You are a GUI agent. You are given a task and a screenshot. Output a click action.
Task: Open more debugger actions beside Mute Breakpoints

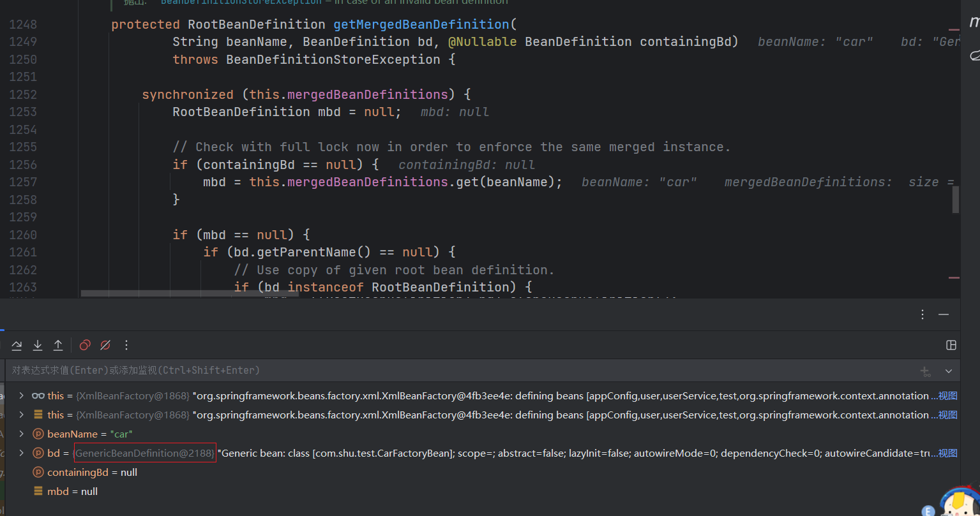(126, 345)
